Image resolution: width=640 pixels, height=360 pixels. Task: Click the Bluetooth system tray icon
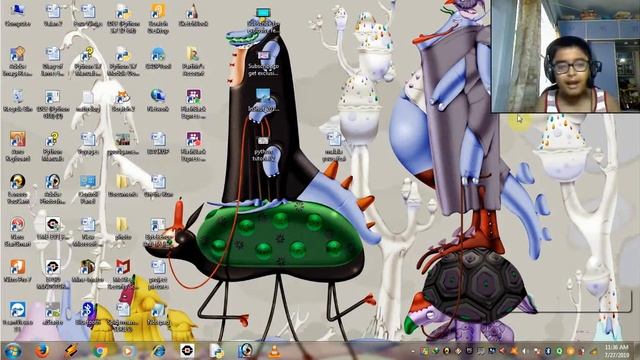coord(548,351)
